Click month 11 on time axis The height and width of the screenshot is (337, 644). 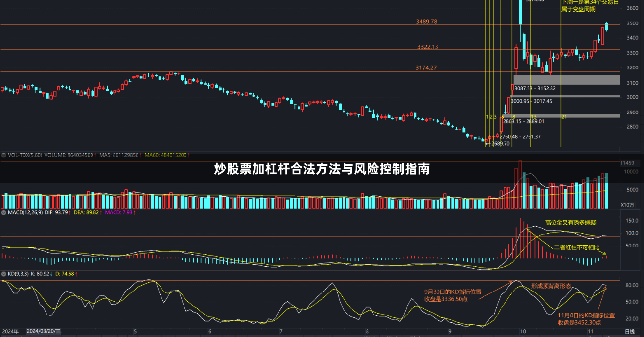[591, 331]
